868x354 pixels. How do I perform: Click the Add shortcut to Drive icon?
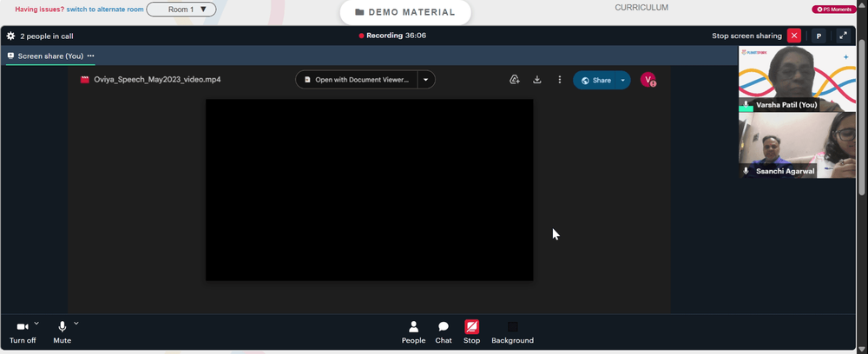click(514, 80)
